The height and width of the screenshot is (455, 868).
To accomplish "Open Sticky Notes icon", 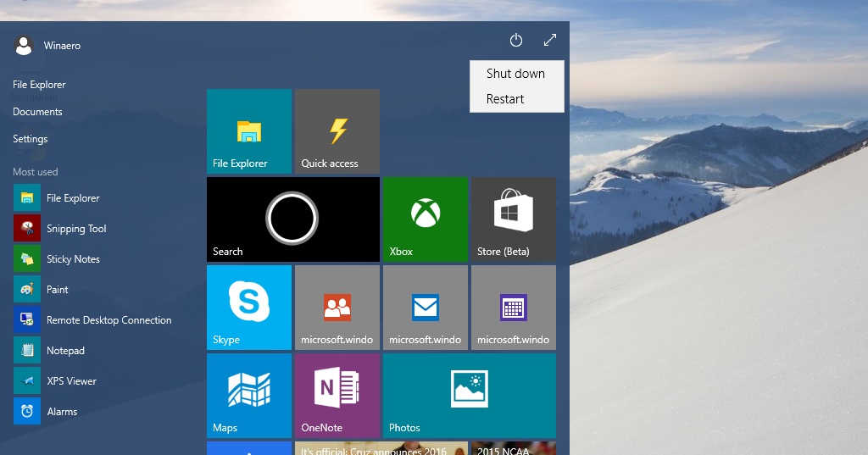I will (x=27, y=258).
